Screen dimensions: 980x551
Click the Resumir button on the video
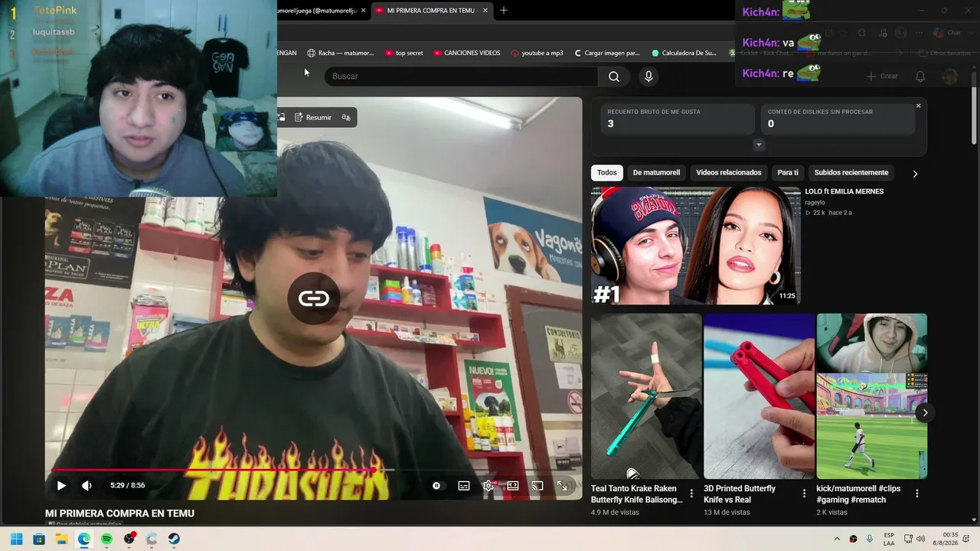coord(313,117)
